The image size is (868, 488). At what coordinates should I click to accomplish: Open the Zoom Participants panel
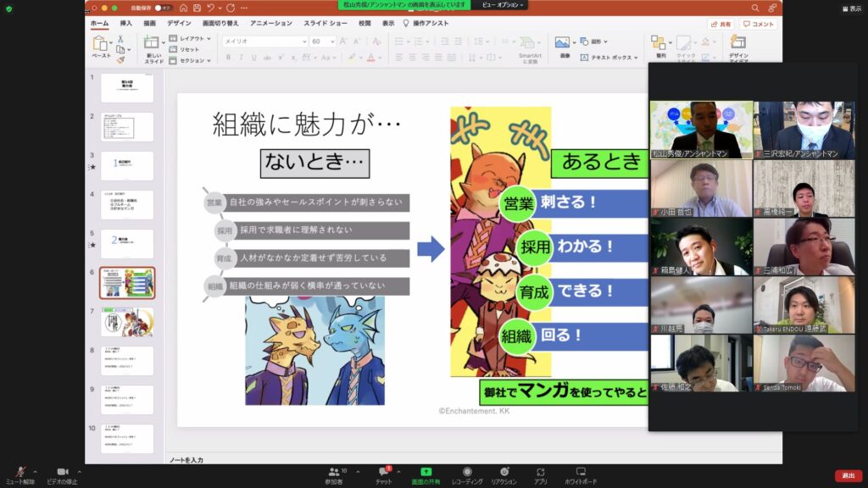coord(334,472)
